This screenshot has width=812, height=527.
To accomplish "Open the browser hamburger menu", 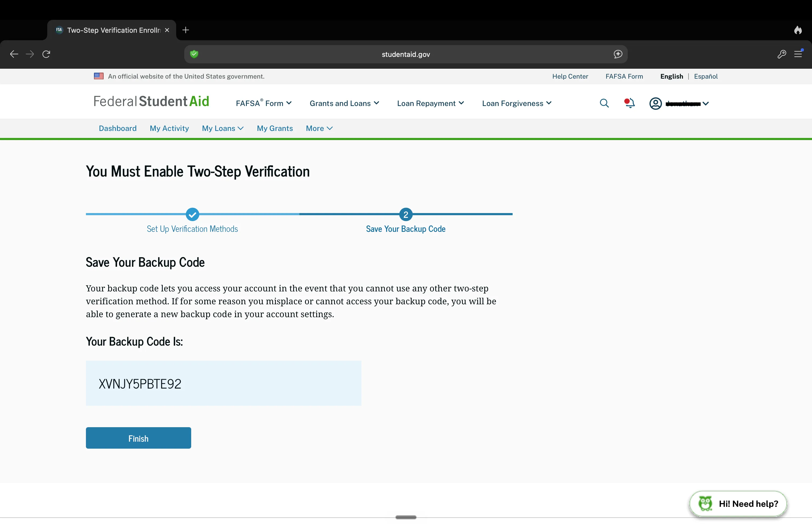I will click(x=798, y=54).
